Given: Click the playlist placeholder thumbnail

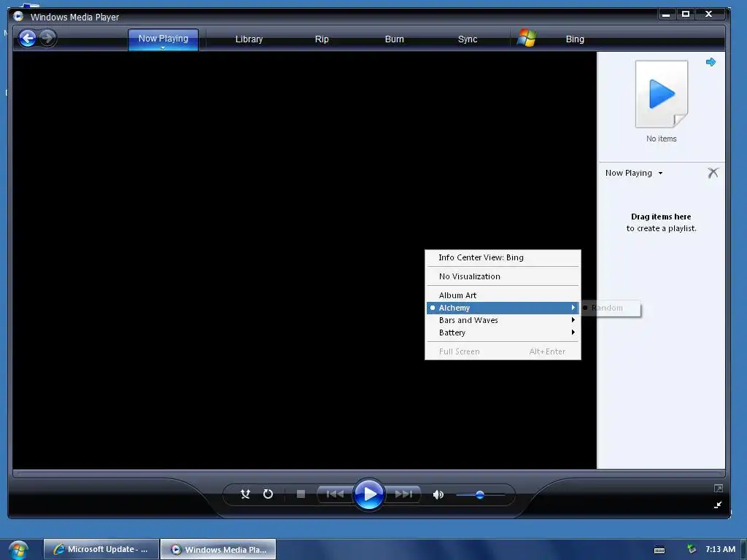Looking at the screenshot, I should (x=662, y=94).
